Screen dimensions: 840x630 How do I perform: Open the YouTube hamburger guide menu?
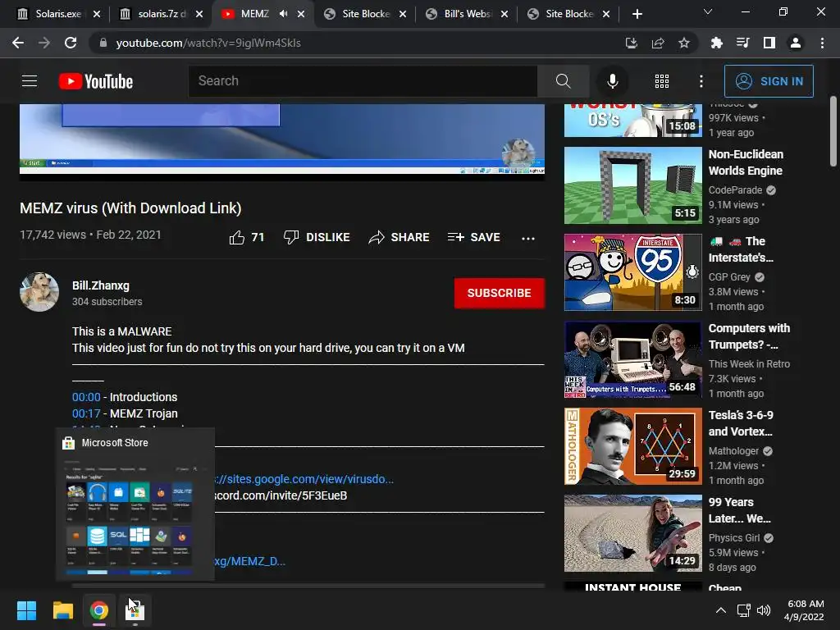pos(30,81)
